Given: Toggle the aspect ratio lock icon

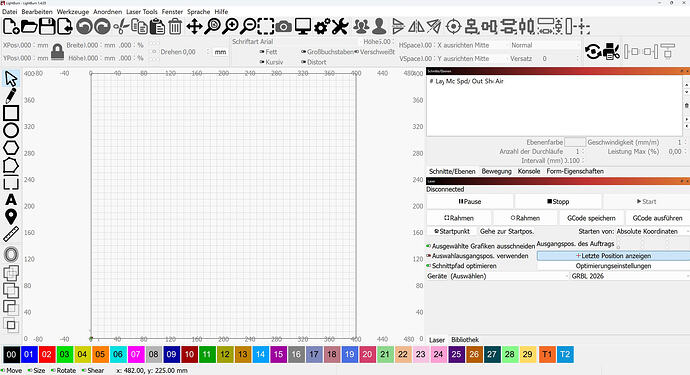Looking at the screenshot, I should coord(57,51).
